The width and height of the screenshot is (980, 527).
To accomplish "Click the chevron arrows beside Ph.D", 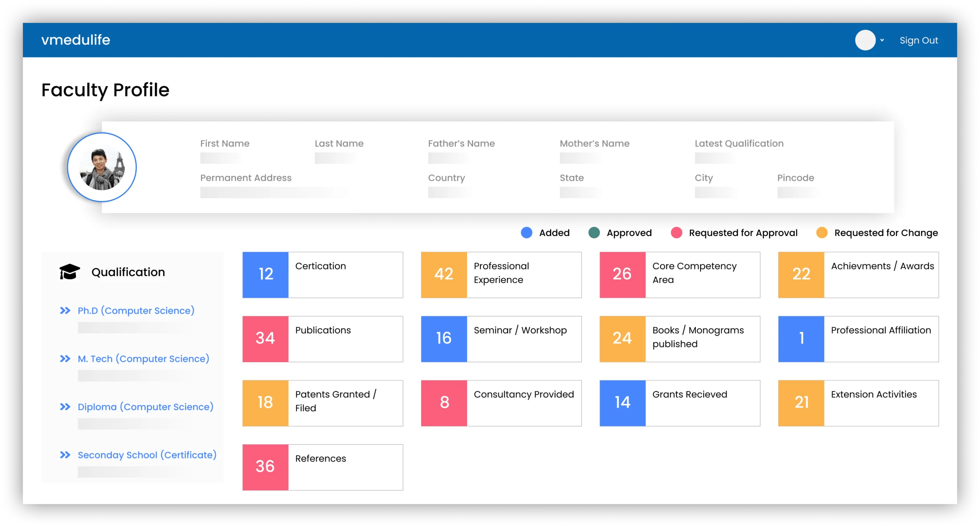I will click(65, 311).
